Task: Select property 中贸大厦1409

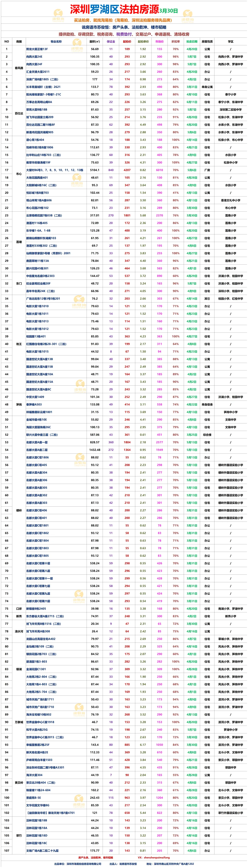Action: click(35, 397)
